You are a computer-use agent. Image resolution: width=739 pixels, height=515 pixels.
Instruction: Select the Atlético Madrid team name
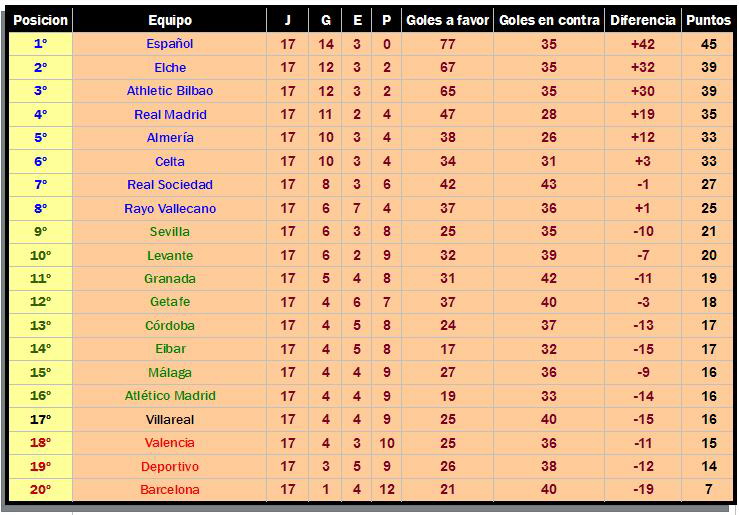point(170,396)
